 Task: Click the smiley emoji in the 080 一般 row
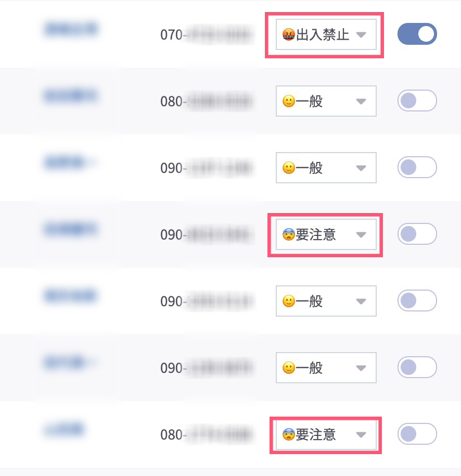tap(288, 101)
